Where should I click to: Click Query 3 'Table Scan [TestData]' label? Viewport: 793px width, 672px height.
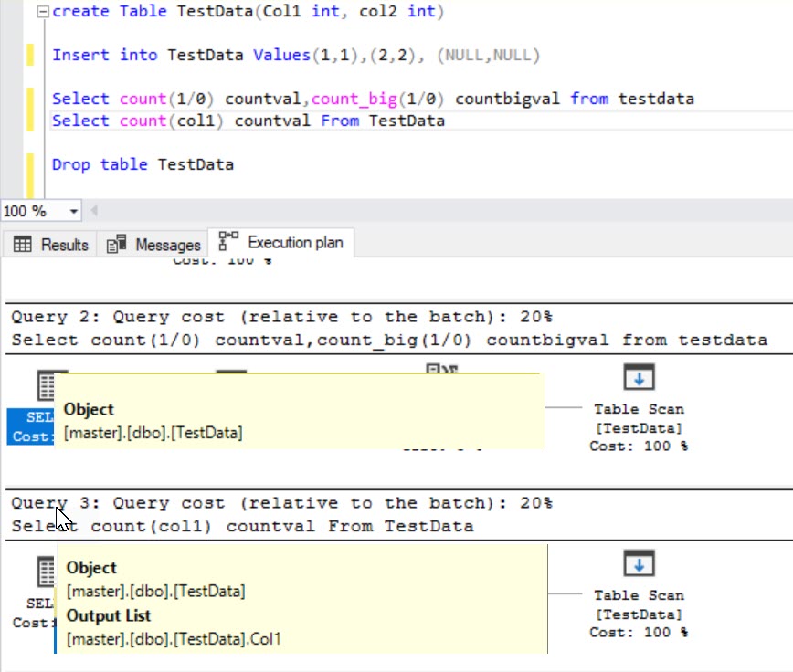[639, 604]
